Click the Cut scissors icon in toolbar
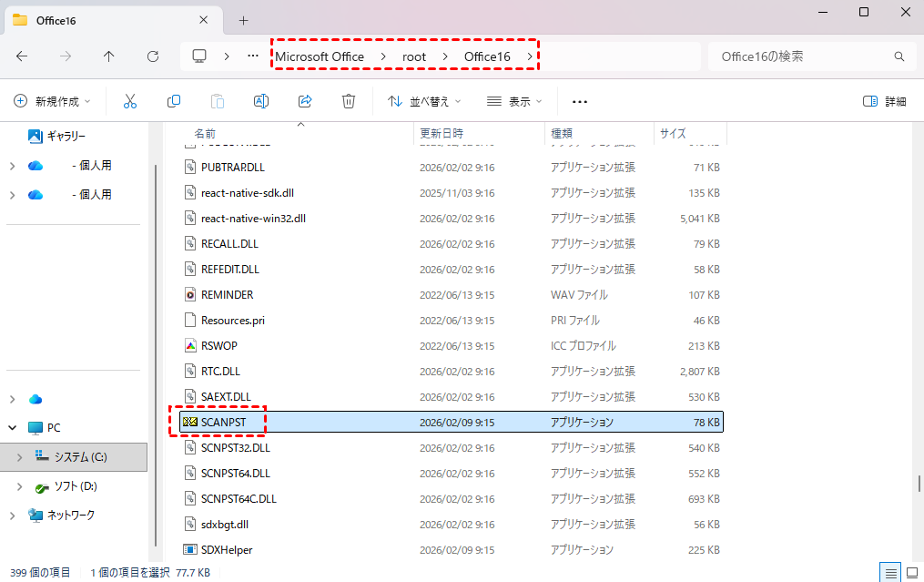924x582 pixels. [x=129, y=101]
